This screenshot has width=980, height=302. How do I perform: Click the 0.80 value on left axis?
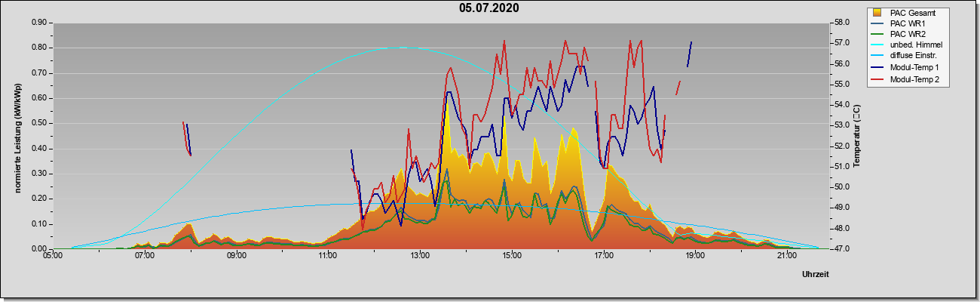pyautogui.click(x=39, y=48)
